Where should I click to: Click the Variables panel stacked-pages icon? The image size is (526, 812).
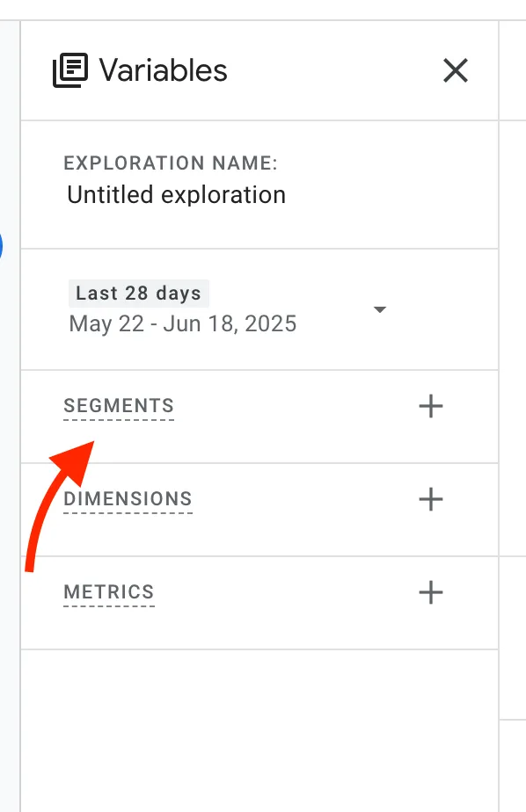[70, 70]
